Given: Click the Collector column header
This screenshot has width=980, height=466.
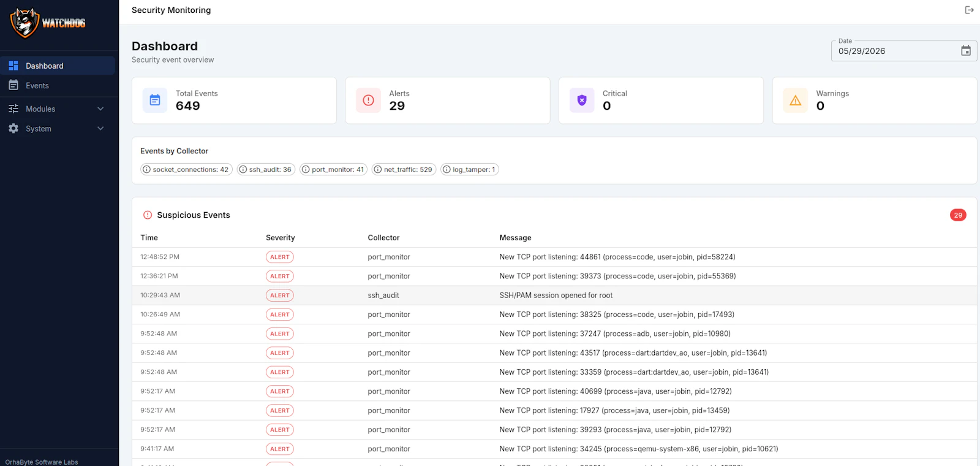Looking at the screenshot, I should click(383, 237).
